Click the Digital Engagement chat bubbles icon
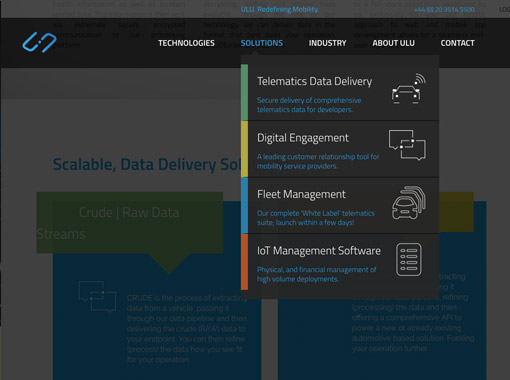 407,145
